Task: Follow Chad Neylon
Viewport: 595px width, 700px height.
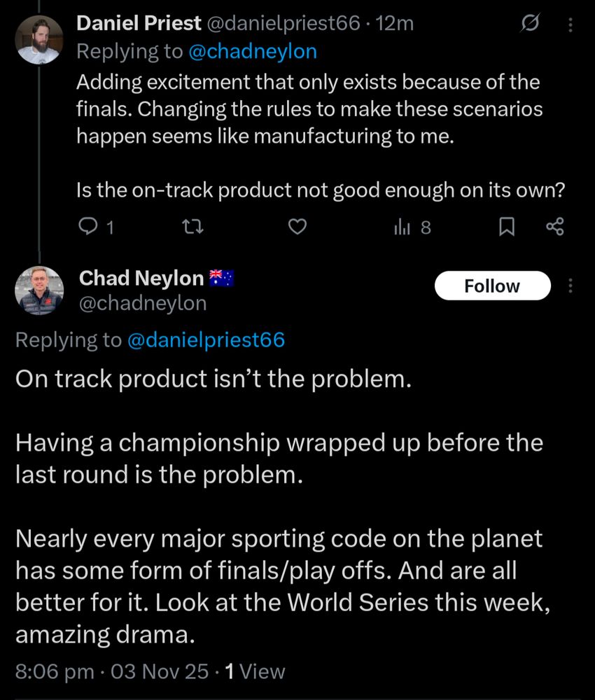Action: tap(492, 286)
